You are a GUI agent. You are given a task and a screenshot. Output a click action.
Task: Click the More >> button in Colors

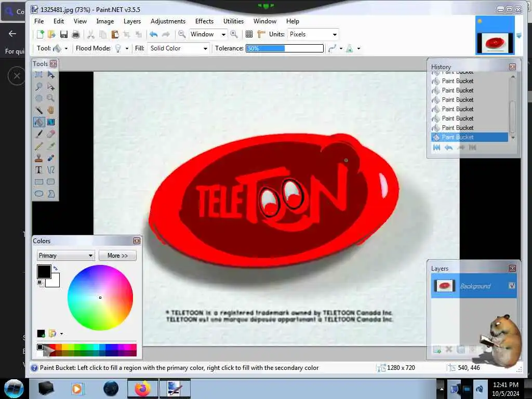(x=118, y=256)
